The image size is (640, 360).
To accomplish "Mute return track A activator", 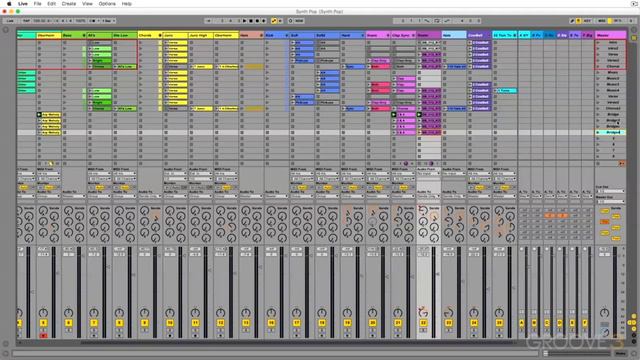I will pyautogui.click(x=522, y=323).
